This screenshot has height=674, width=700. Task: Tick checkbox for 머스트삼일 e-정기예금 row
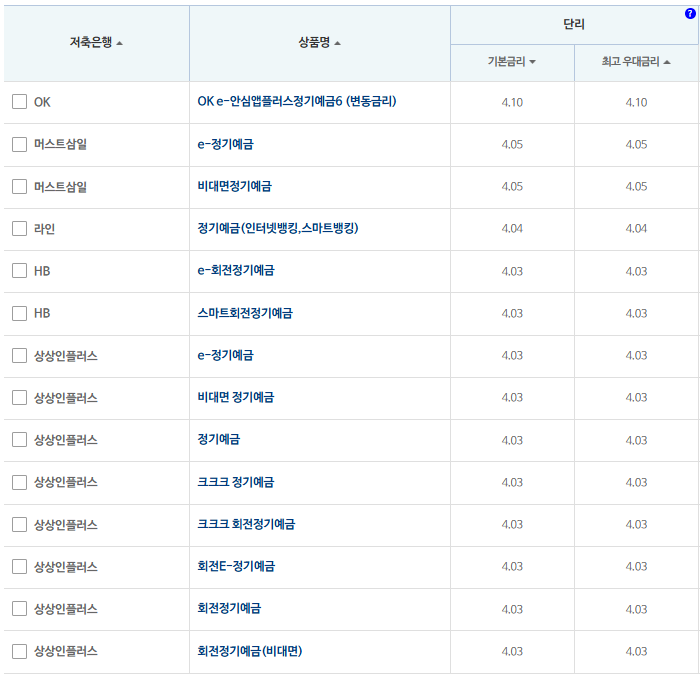[x=19, y=144]
